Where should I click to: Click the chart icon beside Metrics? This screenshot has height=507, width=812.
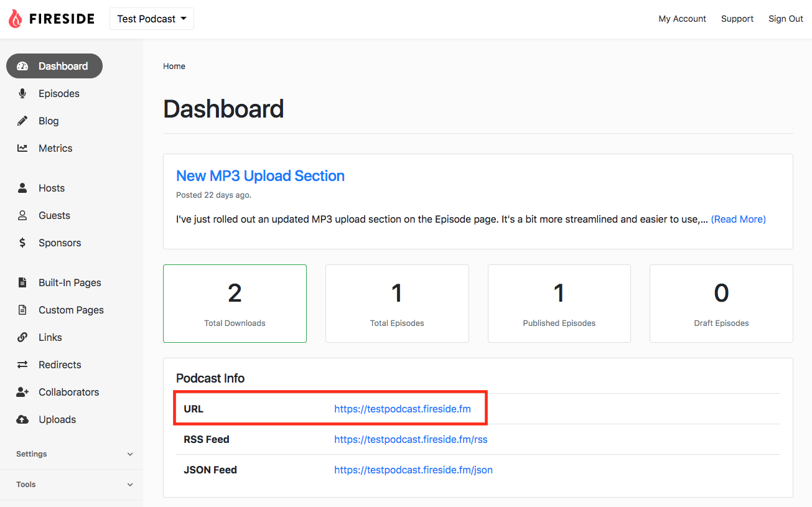pos(22,148)
